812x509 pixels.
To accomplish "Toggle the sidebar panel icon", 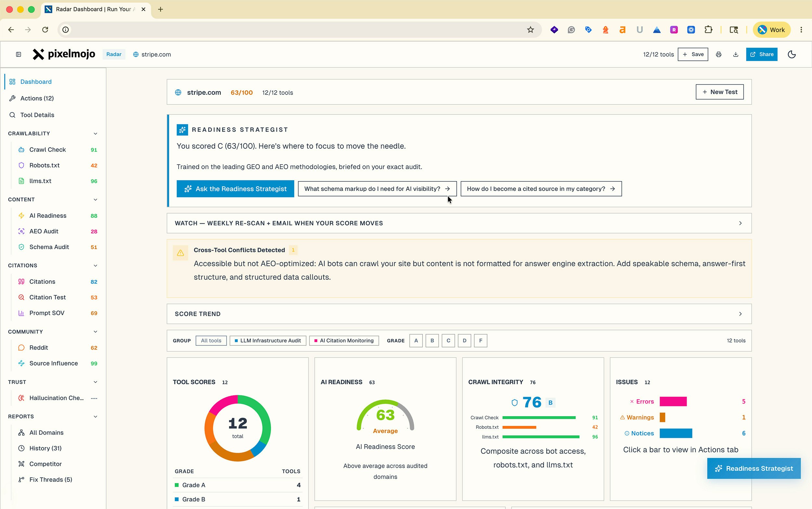I will click(x=19, y=55).
